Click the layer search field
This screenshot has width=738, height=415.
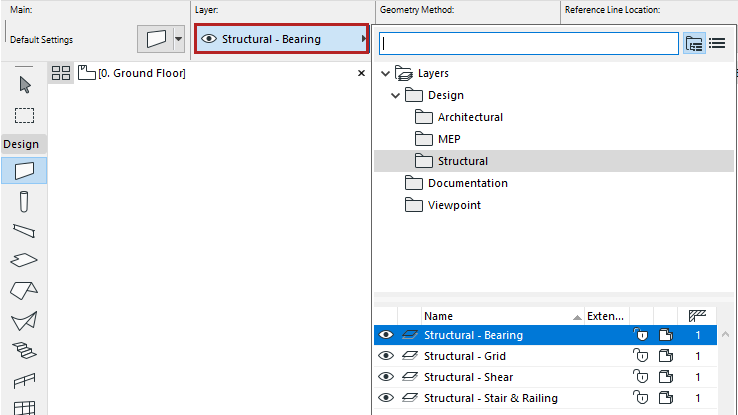tap(529, 43)
